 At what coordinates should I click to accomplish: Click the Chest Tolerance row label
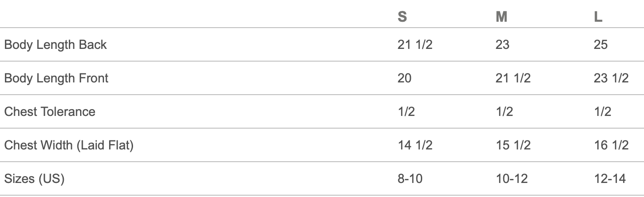(50, 111)
